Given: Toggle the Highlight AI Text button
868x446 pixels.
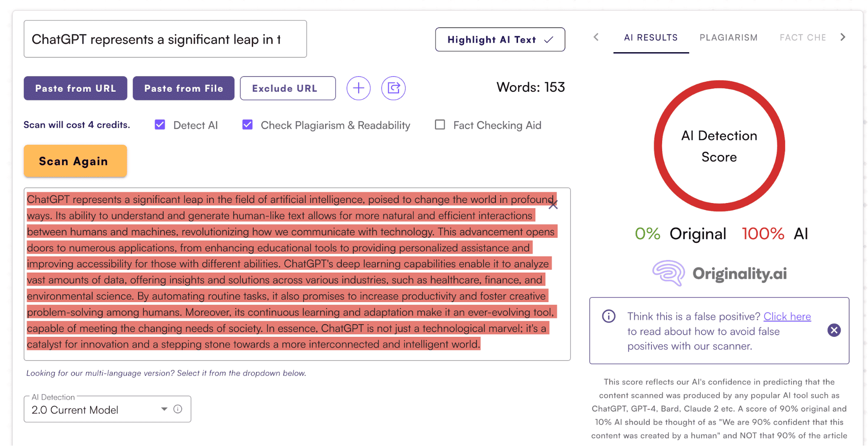Looking at the screenshot, I should coord(500,40).
